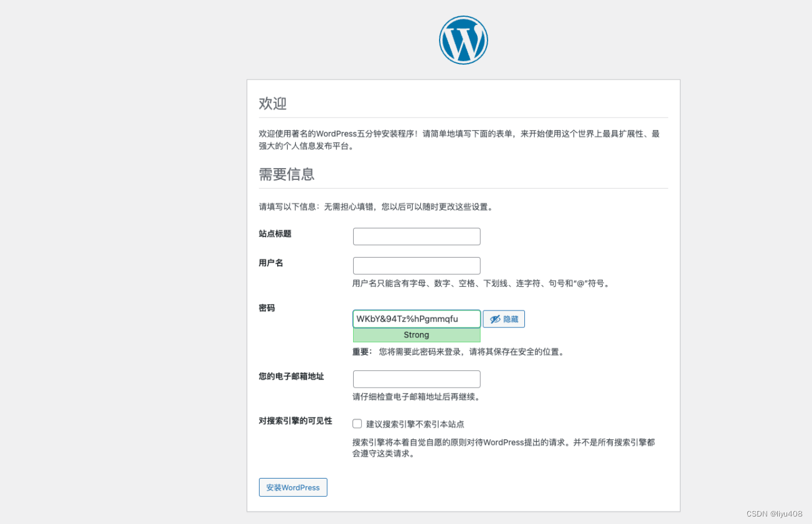Click the 欢迎 heading
Screen dimensions: 812x524
[x=272, y=104]
